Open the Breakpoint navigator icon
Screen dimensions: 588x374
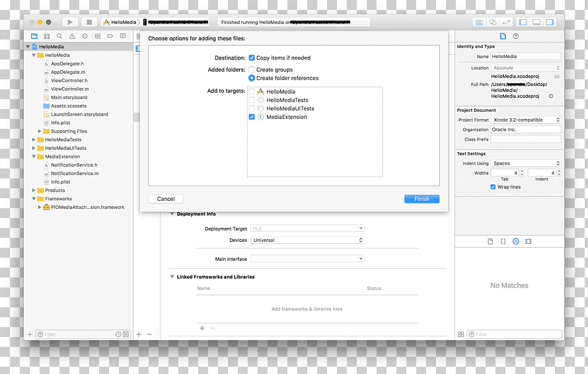coord(110,36)
